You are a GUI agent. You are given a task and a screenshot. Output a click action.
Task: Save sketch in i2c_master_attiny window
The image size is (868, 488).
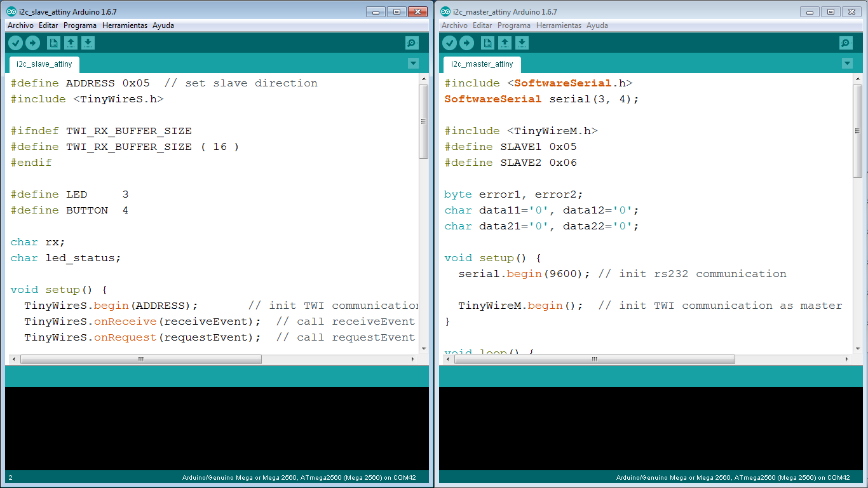point(522,43)
